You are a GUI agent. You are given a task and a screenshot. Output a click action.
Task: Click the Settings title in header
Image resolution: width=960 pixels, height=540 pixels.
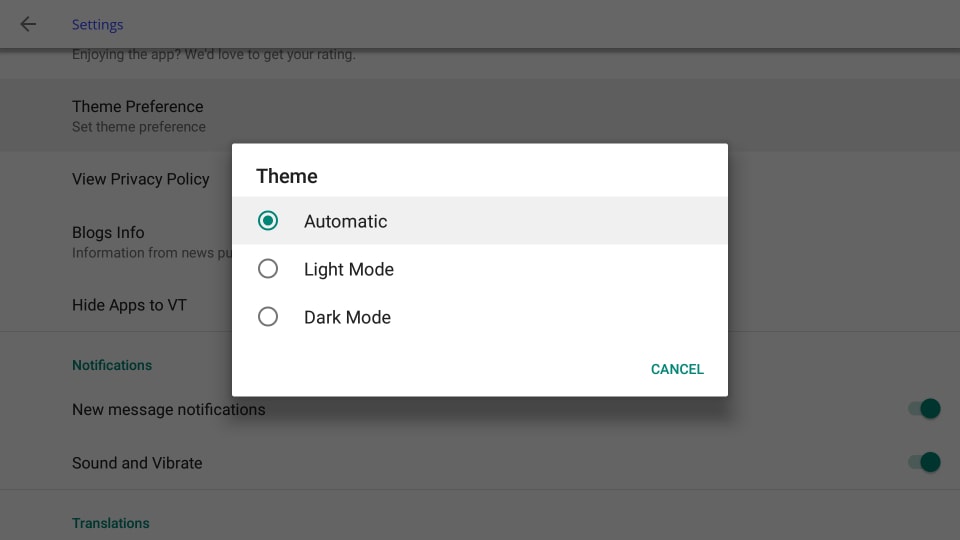(x=97, y=24)
